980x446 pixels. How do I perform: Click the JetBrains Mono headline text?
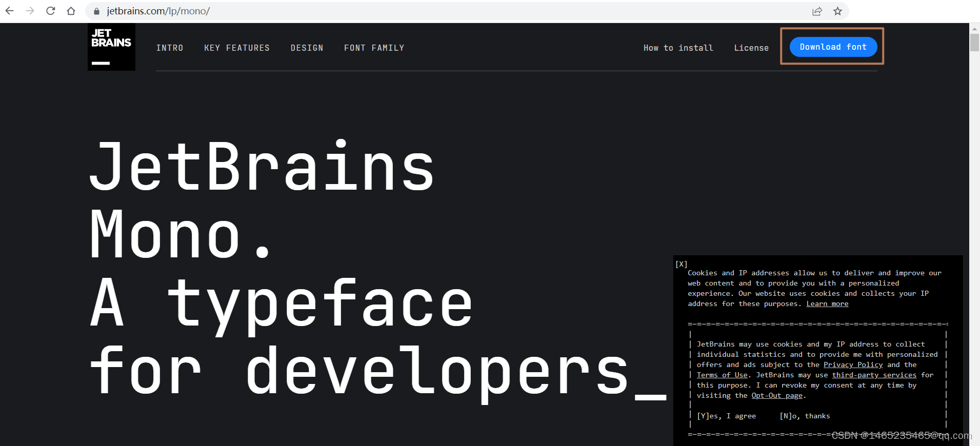tap(263, 200)
